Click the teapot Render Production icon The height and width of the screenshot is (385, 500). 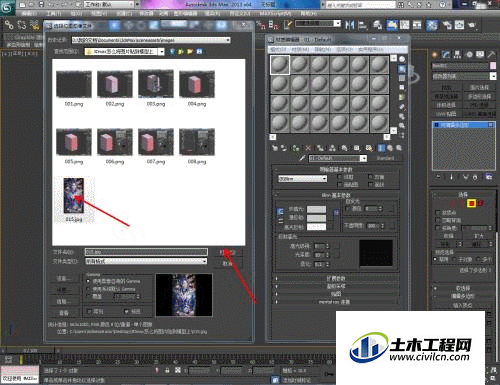tap(472, 25)
